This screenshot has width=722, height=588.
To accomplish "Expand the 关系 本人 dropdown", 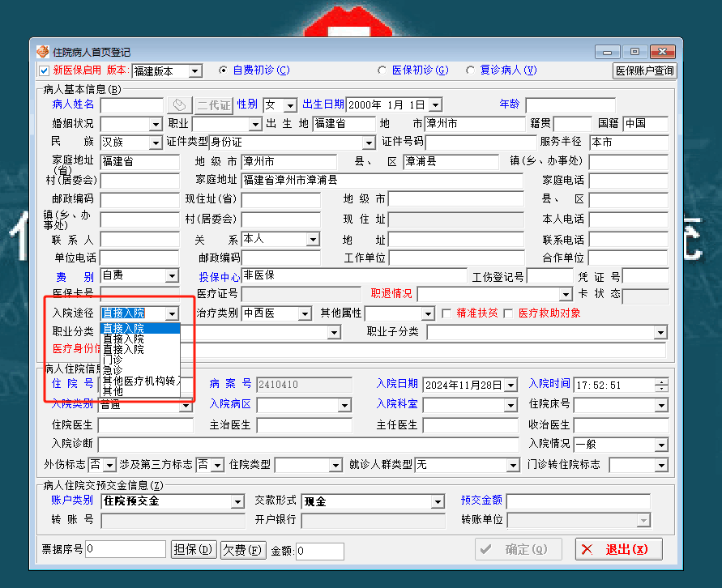I will coord(313,239).
